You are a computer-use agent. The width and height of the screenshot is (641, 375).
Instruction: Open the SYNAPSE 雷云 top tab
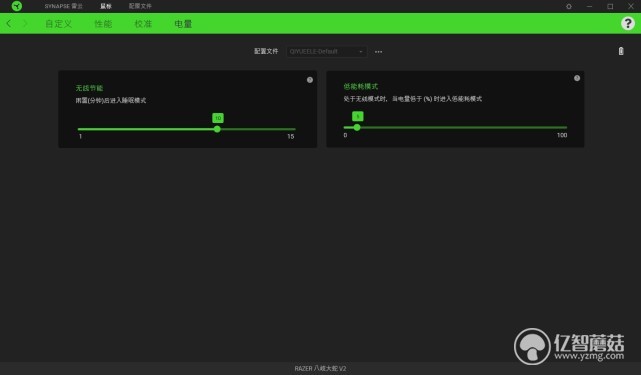63,6
